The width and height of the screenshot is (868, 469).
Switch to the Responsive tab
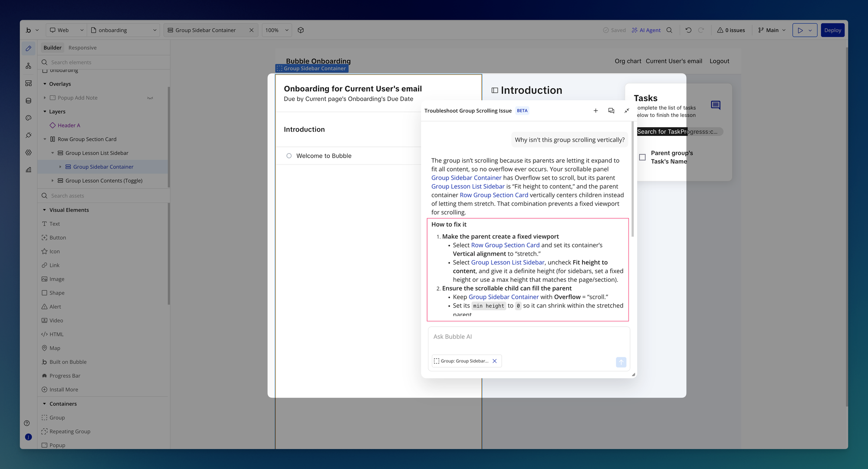pyautogui.click(x=82, y=48)
